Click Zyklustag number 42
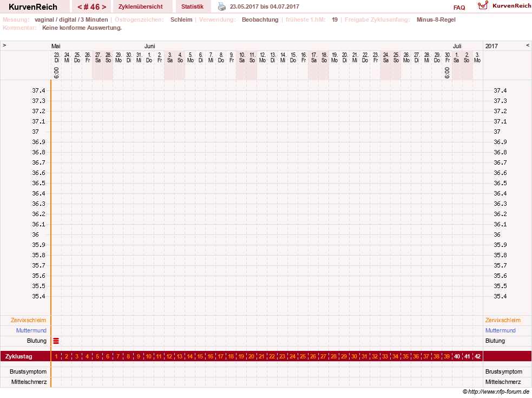The image size is (532, 398). point(478,356)
